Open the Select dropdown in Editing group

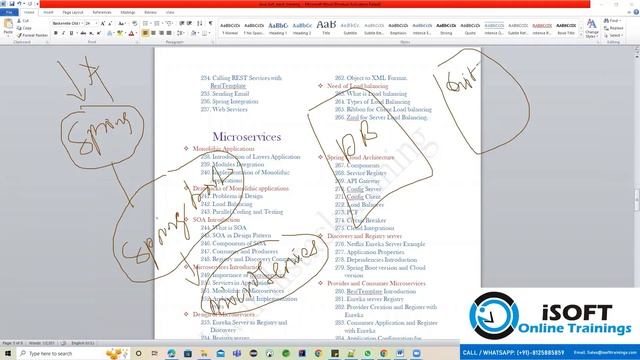tap(613, 35)
